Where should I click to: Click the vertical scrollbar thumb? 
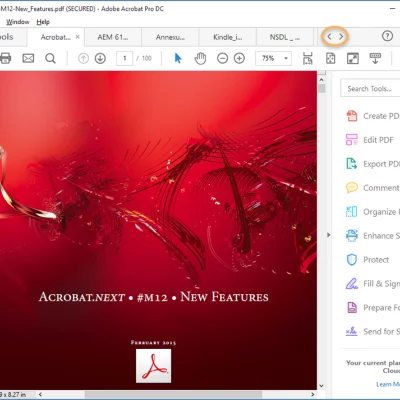point(321,89)
